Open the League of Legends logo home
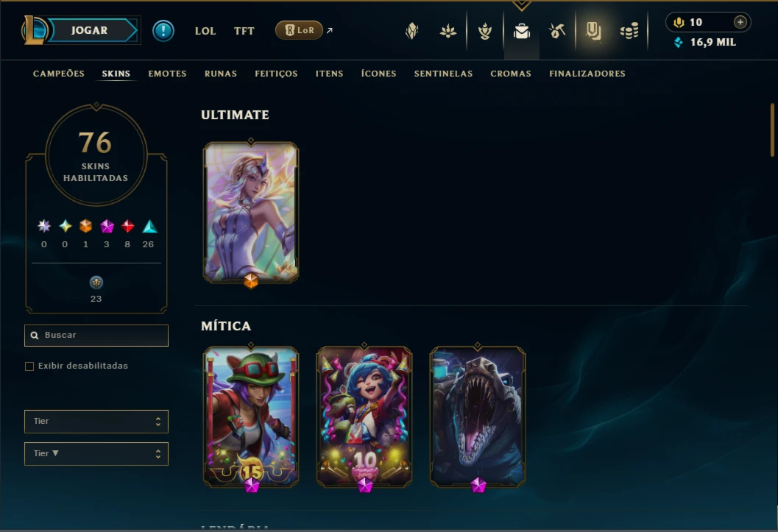This screenshot has height=532, width=778. (35, 30)
